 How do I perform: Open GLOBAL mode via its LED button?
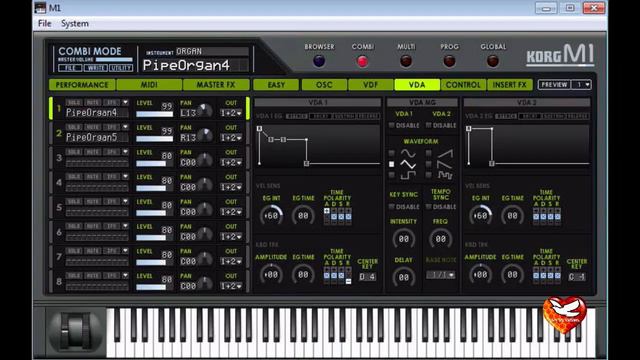click(493, 61)
